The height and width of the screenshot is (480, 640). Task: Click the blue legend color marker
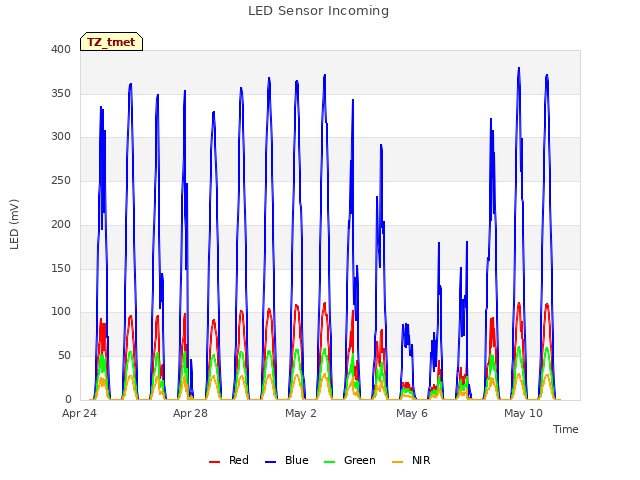tap(271, 462)
